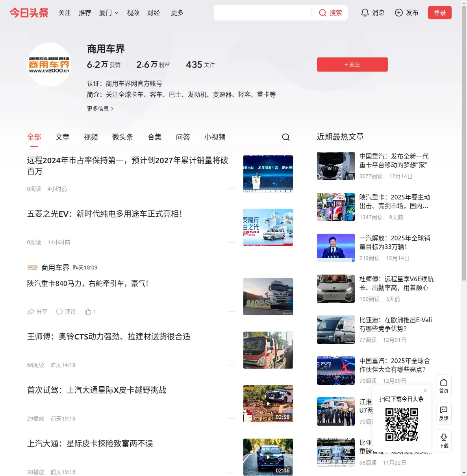Image resolution: width=467 pixels, height=476 pixels.
Task: Expand 更多信息 profile details
Action: tap(100, 109)
